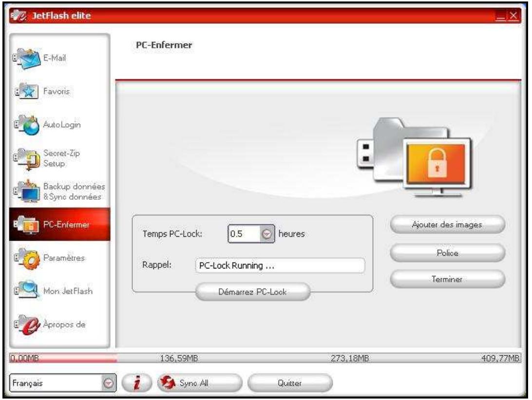Click the Secret-Zip Setup icon
Screen dimensions: 532x400
click(27, 158)
